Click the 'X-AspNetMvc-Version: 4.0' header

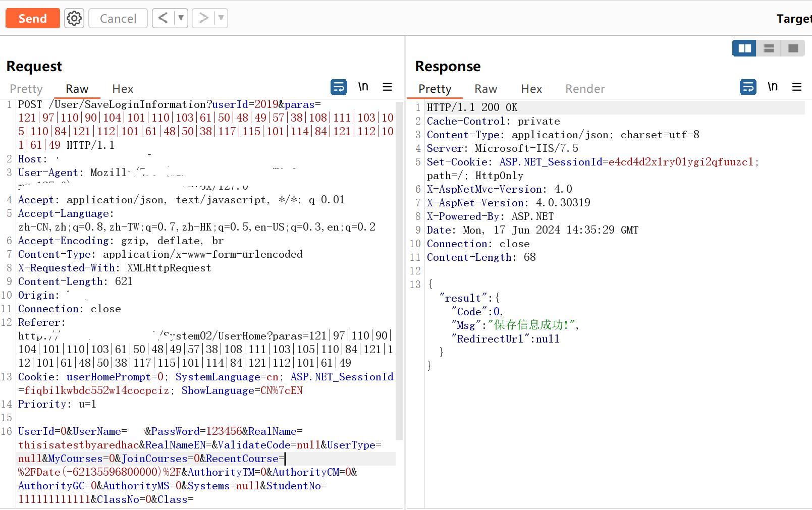pos(500,189)
